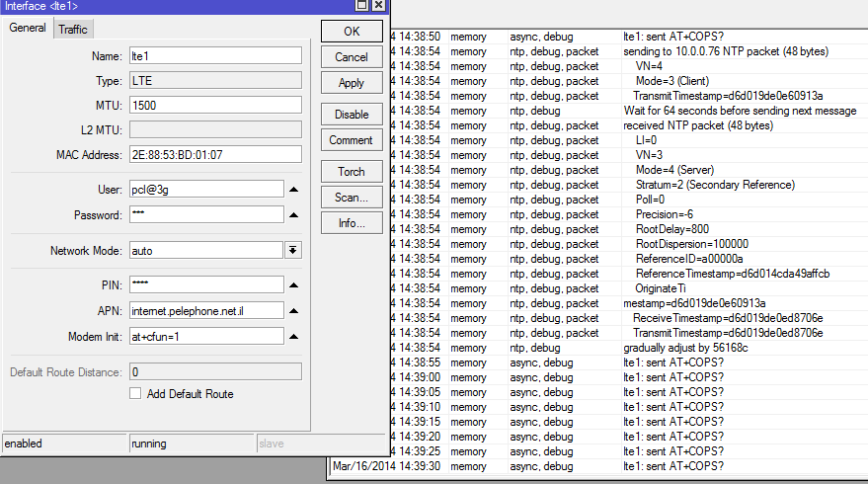Screen dimensions: 868x484
Task: Edit the Name field lte1
Action: point(216,56)
